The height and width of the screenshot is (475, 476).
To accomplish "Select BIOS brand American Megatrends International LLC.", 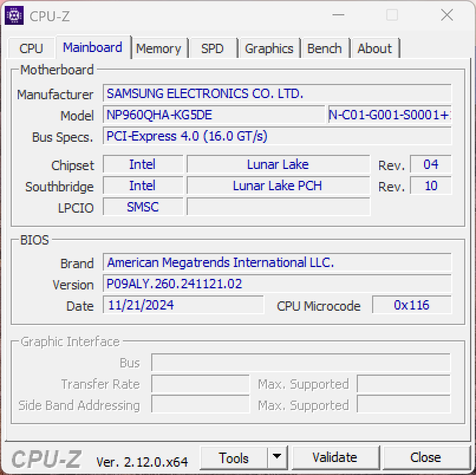I will (x=277, y=262).
